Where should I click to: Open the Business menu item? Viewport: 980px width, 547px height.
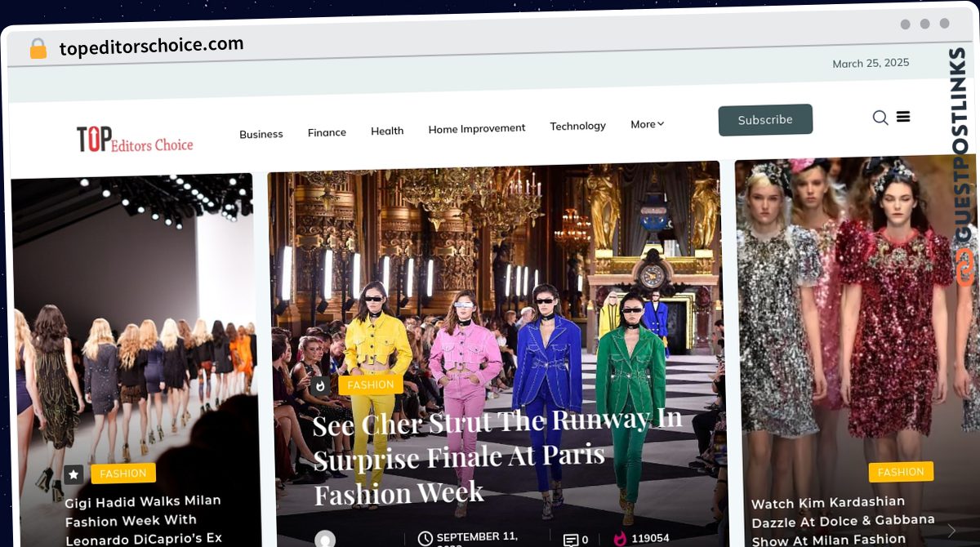click(x=261, y=134)
